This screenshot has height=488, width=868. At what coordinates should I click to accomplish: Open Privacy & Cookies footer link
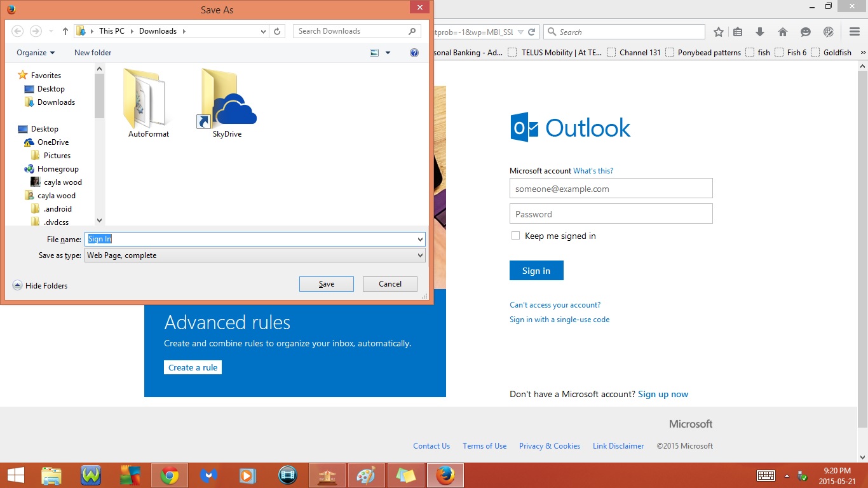(x=550, y=446)
